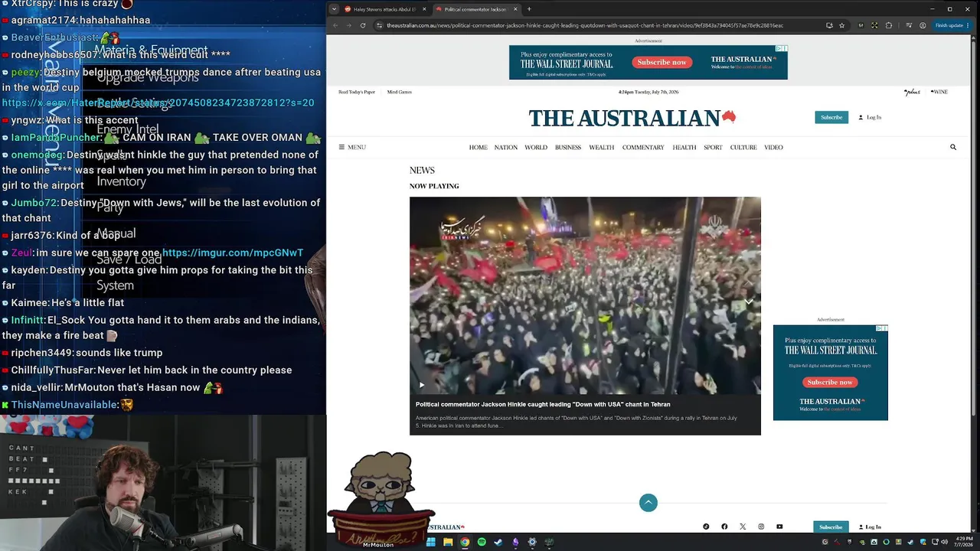
Task: Open the x.com HaterReport status chat link
Action: pos(158,103)
